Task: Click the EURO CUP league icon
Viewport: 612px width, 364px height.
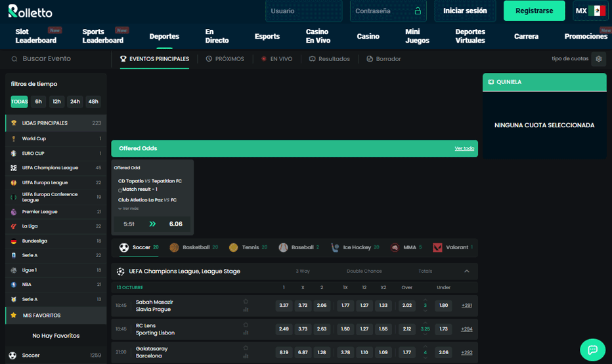Action: (x=14, y=153)
